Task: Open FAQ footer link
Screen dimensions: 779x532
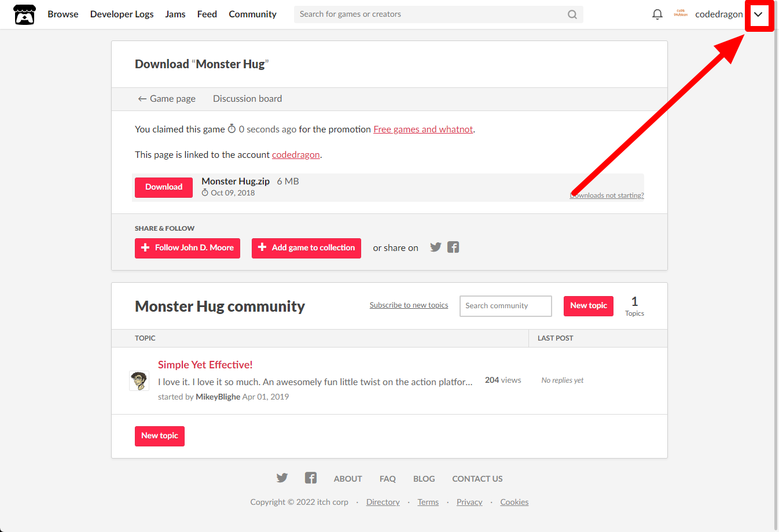Action: (388, 479)
